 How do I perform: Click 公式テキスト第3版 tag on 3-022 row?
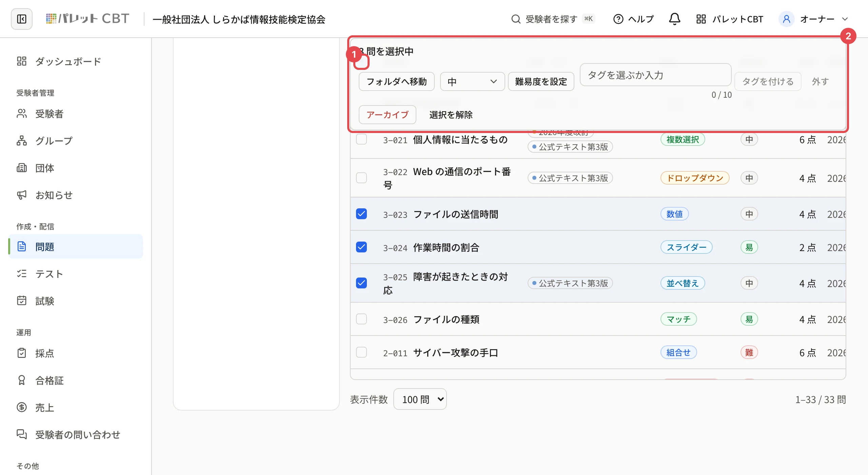point(570,178)
